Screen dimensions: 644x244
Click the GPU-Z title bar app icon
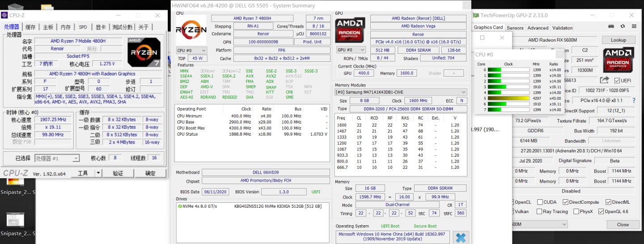coord(476,15)
